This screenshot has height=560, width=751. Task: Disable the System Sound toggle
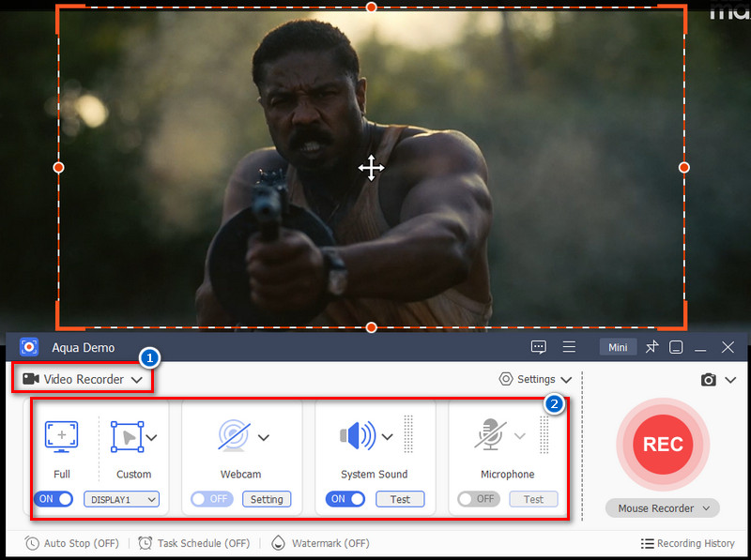click(345, 499)
